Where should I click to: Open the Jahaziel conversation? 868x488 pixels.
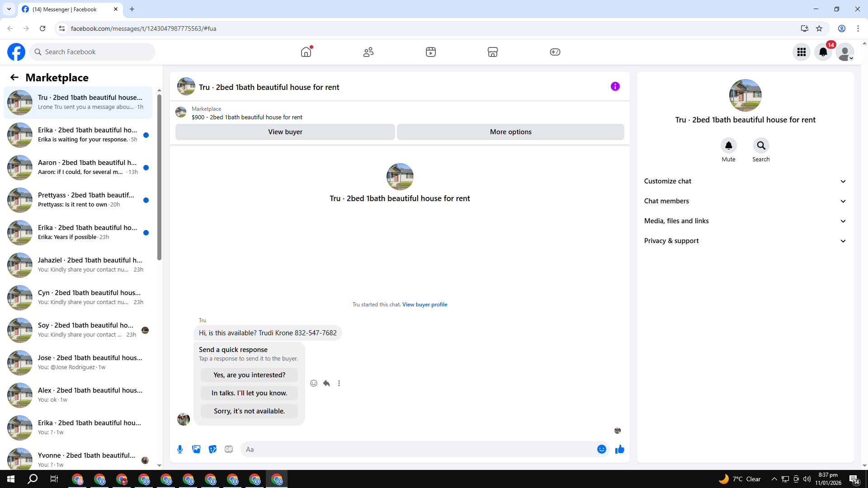(x=78, y=265)
